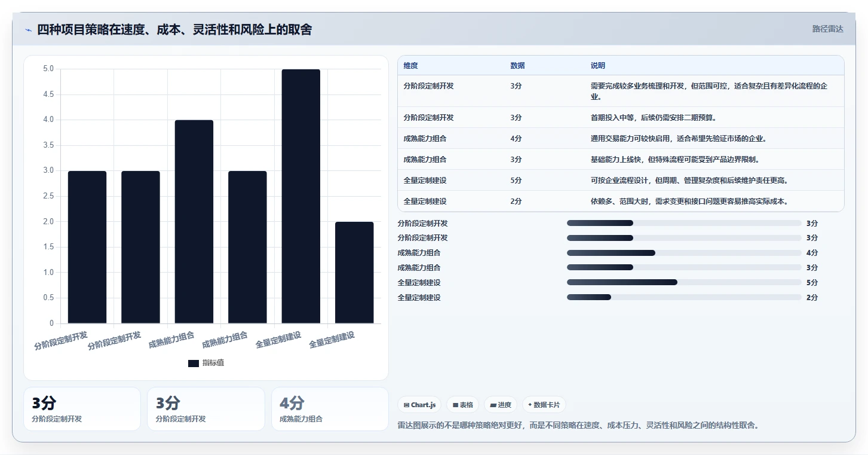The image size is (868, 455).
Task: Toggle the 指标值 legend swatch
Action: click(x=194, y=363)
